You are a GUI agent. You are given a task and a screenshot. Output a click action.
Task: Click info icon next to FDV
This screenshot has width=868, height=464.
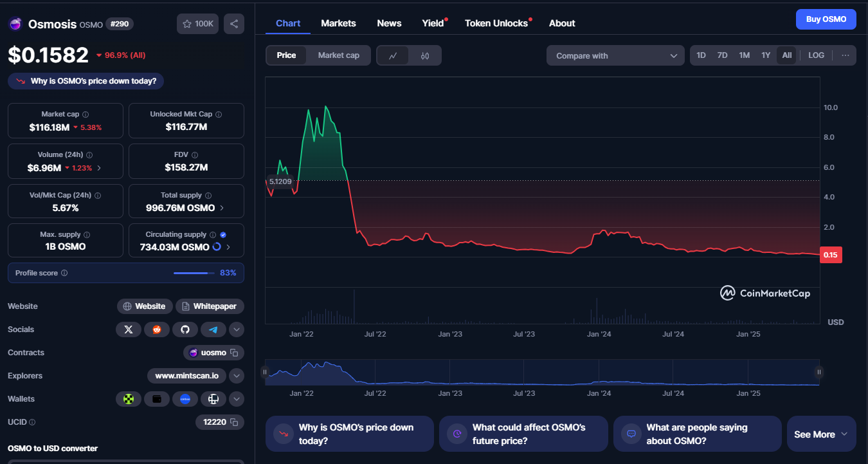195,155
